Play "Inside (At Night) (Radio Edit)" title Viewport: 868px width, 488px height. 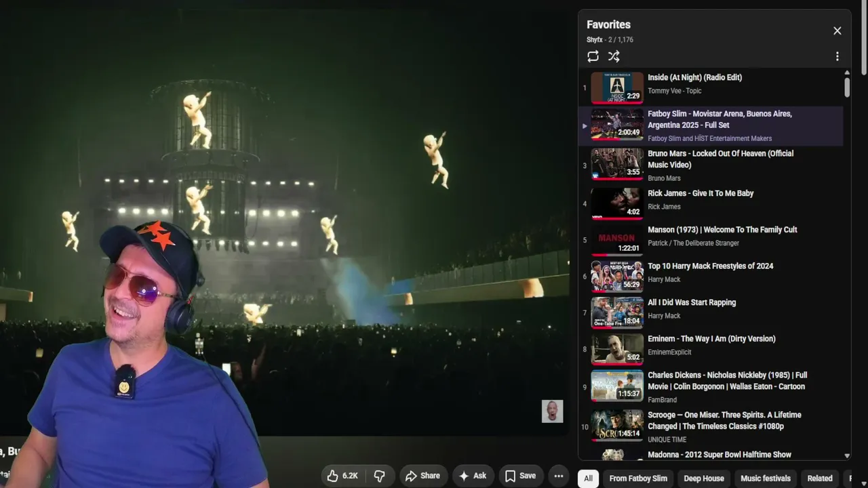coord(694,77)
